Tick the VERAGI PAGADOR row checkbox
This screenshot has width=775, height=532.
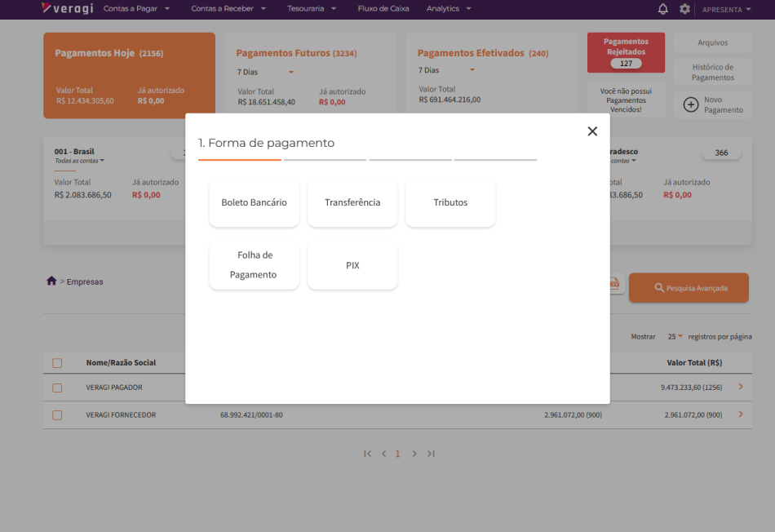(x=57, y=388)
